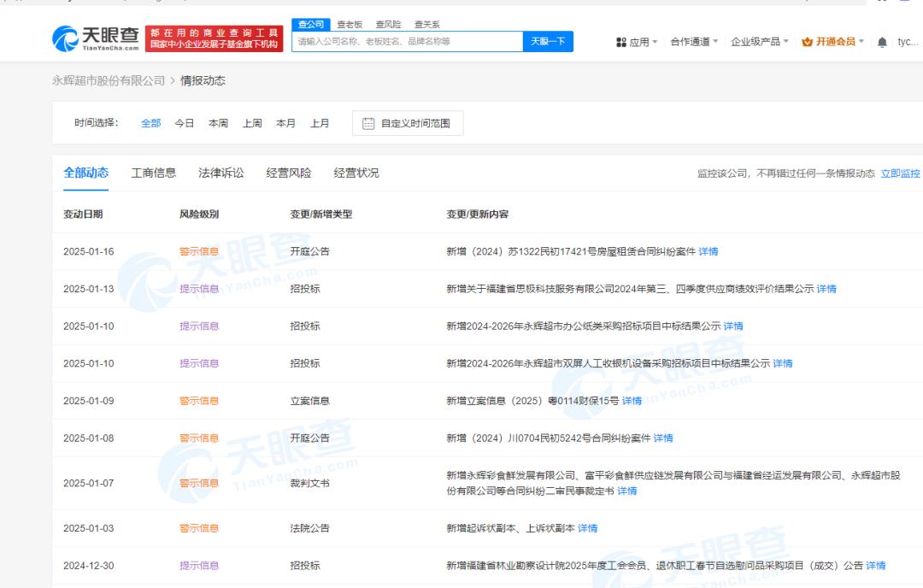The width and height of the screenshot is (923, 588).
Task: Select the 全部 time filter
Action: click(x=150, y=124)
